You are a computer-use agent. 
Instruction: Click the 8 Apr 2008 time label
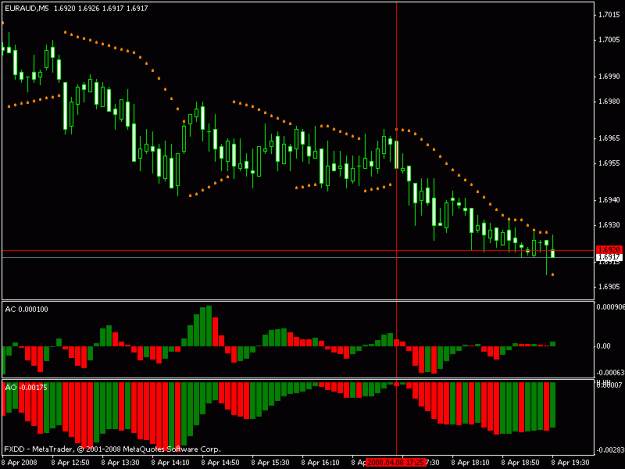coord(19,463)
